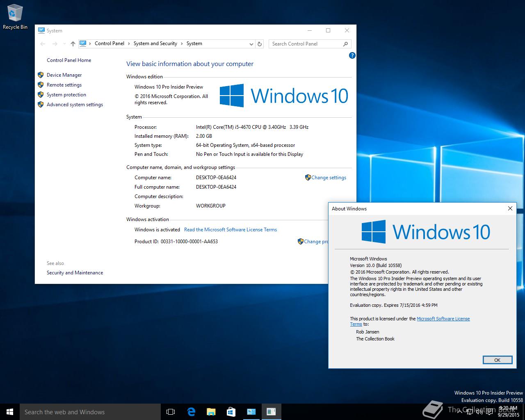Viewport: 525px width, 420px height.
Task: Open System protection
Action: 66,95
